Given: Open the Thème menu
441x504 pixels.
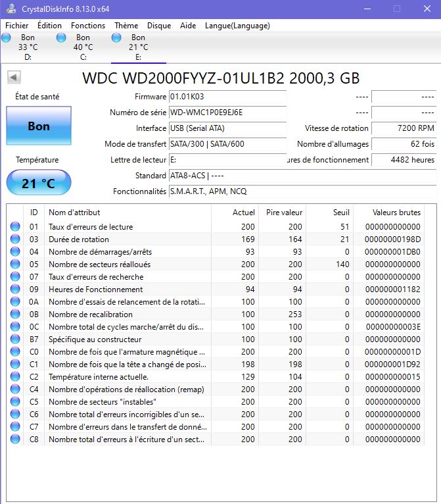Looking at the screenshot, I should 126,26.
